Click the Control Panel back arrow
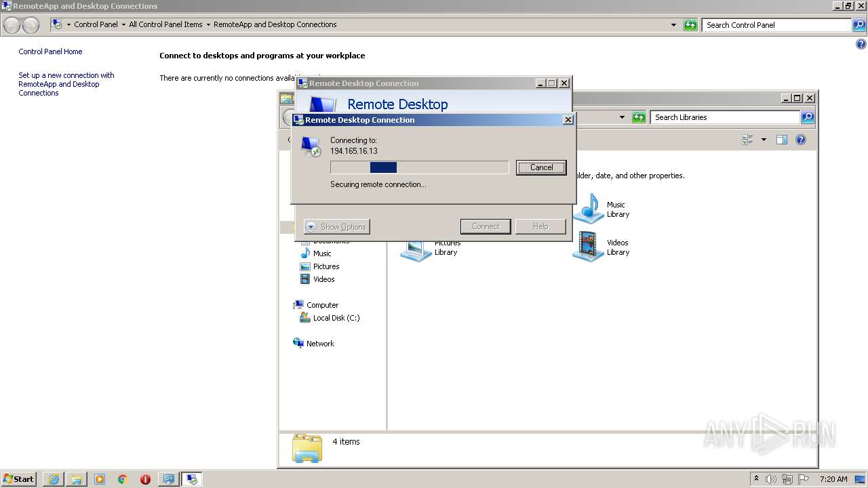Viewport: 868px width, 488px height. (x=12, y=25)
